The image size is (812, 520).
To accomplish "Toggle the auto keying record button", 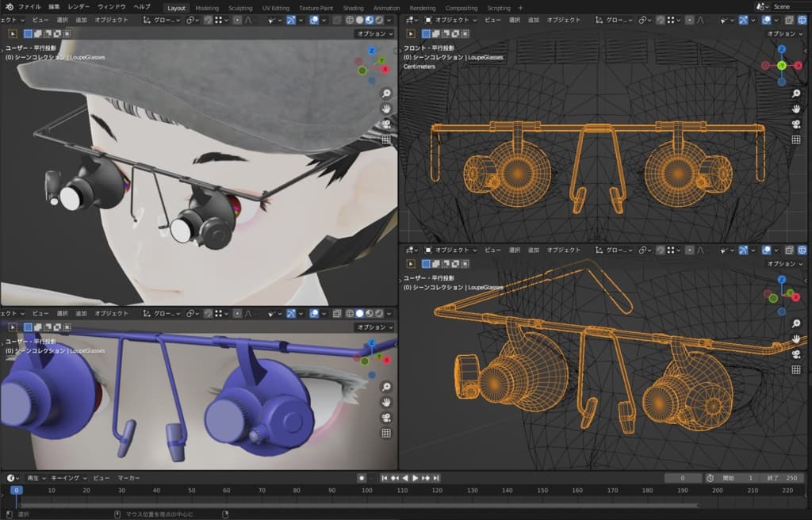I will click(x=362, y=478).
